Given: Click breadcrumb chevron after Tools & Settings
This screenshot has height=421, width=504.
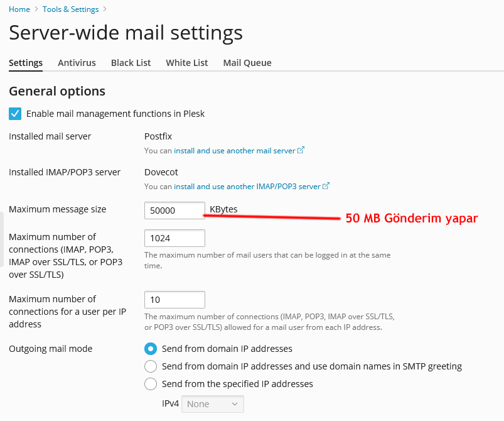Looking at the screenshot, I should pos(105,9).
